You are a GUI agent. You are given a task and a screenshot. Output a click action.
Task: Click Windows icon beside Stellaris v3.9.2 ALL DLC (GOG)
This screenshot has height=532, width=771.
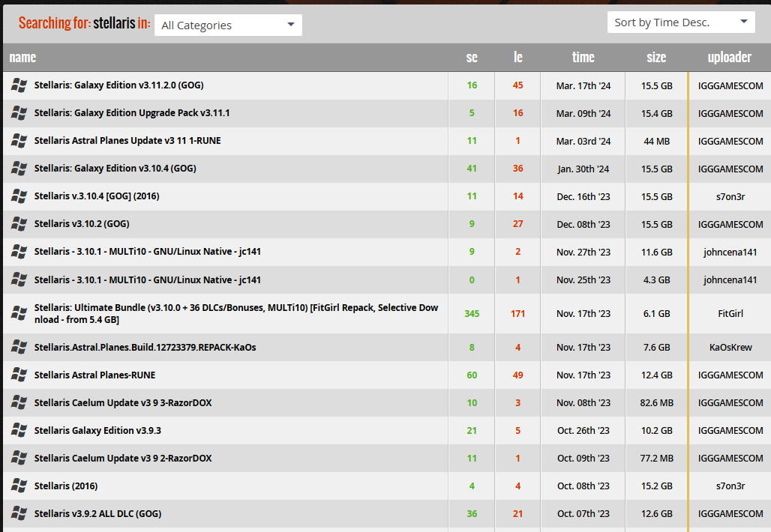(x=19, y=514)
